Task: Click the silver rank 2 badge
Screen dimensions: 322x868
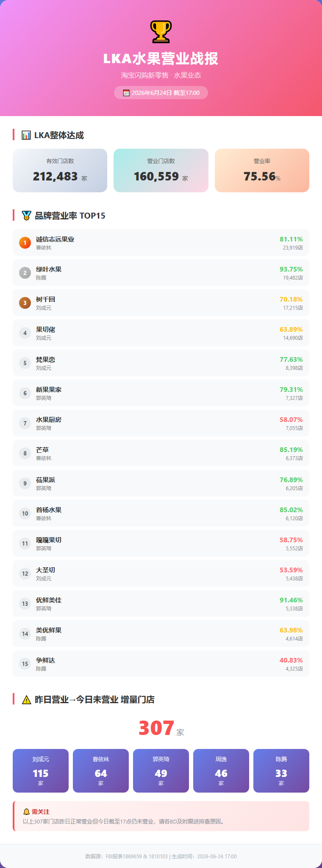Action: pyautogui.click(x=25, y=273)
